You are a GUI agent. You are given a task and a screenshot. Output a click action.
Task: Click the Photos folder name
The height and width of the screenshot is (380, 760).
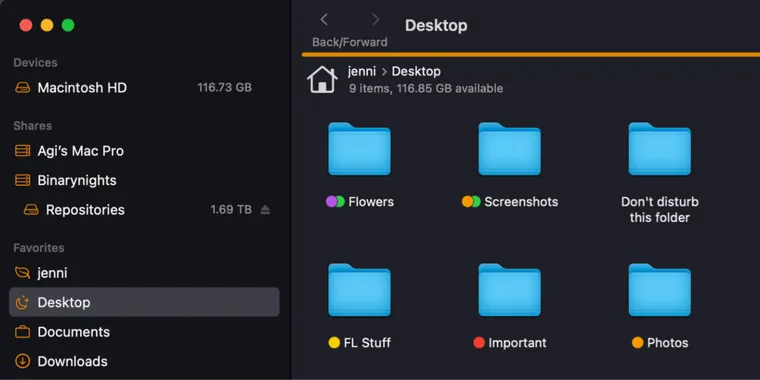pos(667,343)
